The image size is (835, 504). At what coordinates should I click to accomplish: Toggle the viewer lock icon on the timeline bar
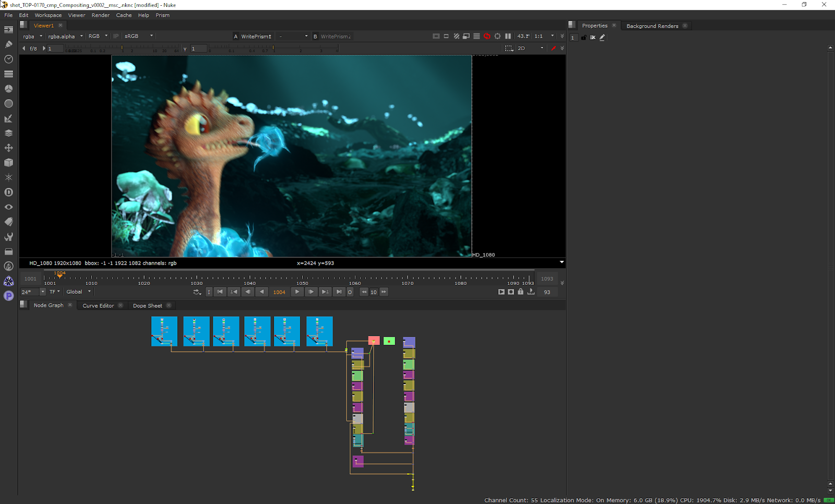pyautogui.click(x=520, y=292)
